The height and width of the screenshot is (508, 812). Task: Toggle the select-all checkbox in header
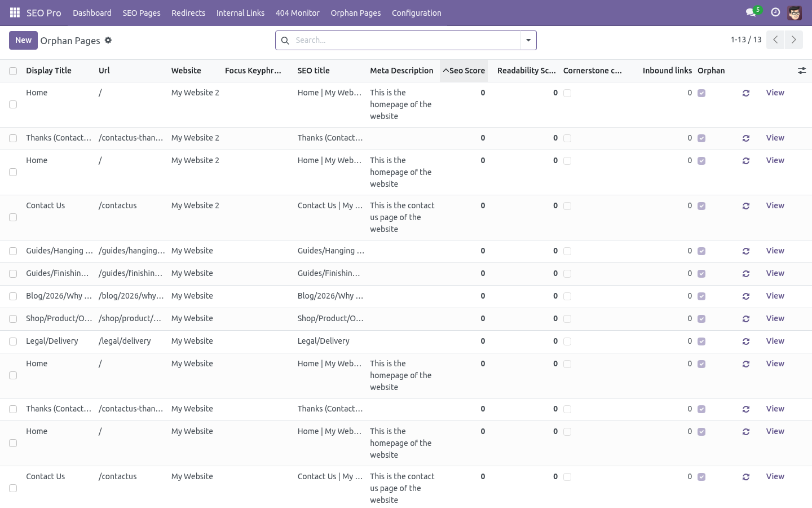tap(13, 71)
